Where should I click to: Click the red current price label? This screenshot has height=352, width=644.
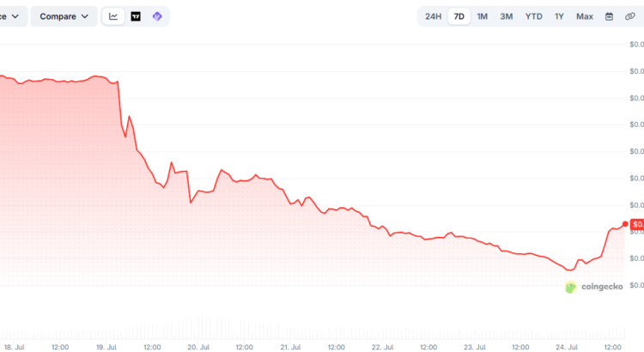point(637,224)
